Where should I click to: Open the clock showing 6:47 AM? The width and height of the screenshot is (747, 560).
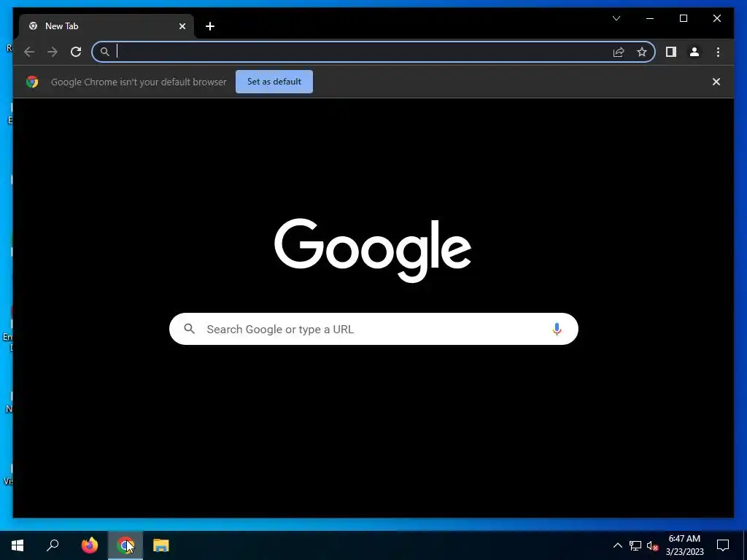click(684, 545)
